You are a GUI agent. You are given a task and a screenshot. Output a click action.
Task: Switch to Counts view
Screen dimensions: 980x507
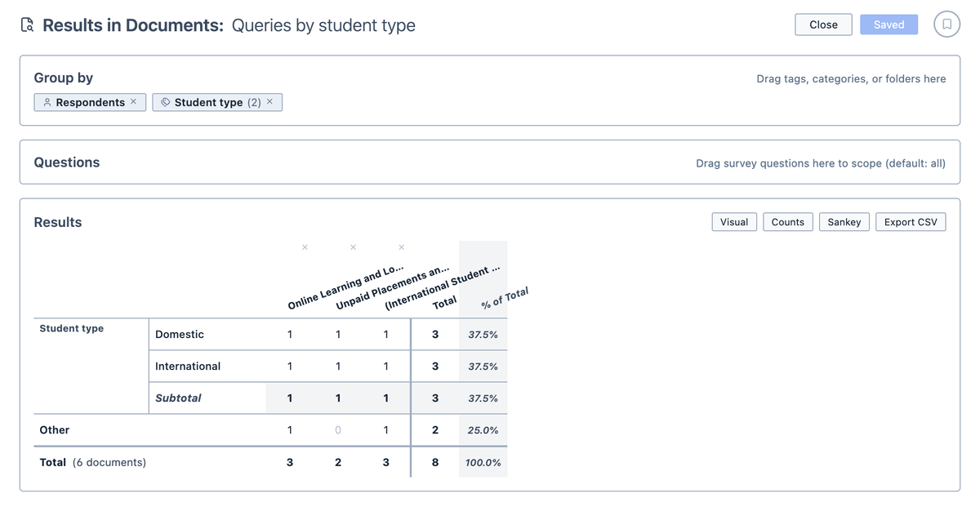(788, 222)
